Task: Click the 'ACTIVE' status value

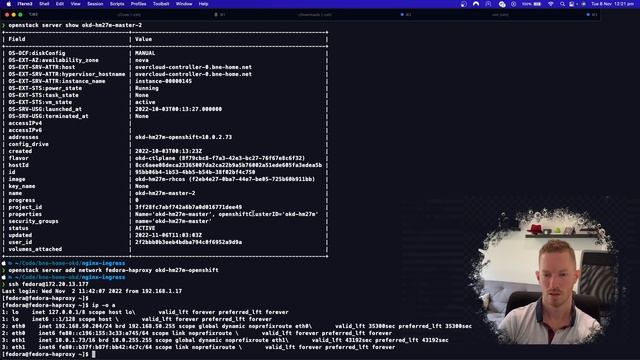Action: pyautogui.click(x=145, y=228)
